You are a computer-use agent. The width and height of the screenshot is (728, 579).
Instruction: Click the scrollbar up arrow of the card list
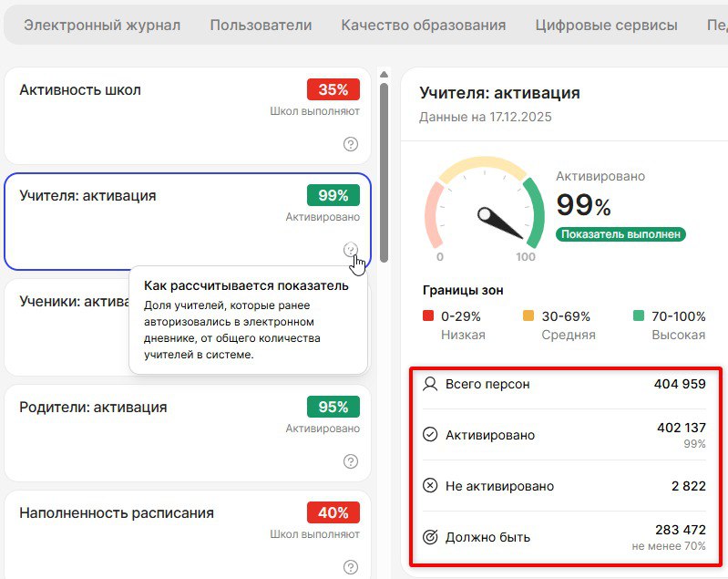tap(385, 75)
